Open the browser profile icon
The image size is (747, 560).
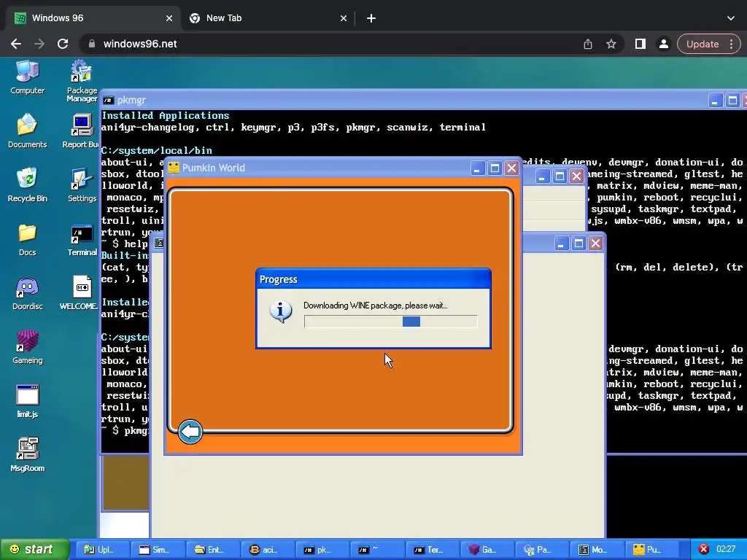(x=664, y=44)
